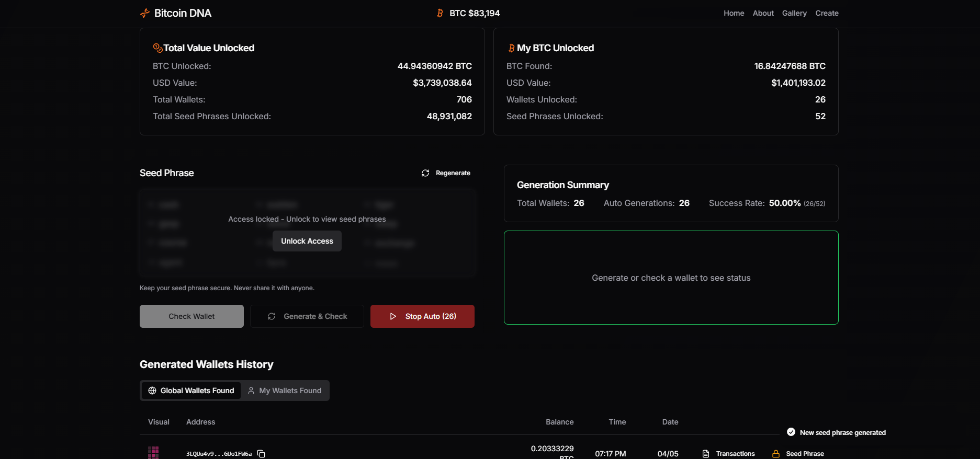Click the Visual column header

coord(159,422)
